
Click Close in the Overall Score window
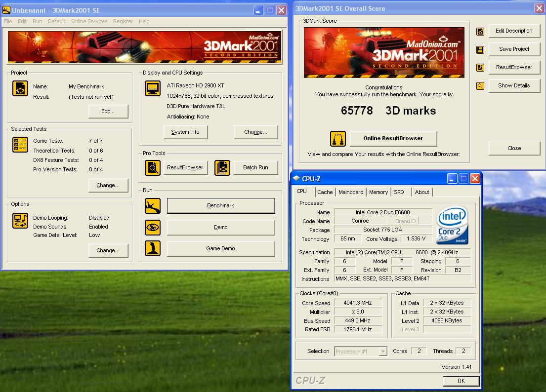point(514,149)
